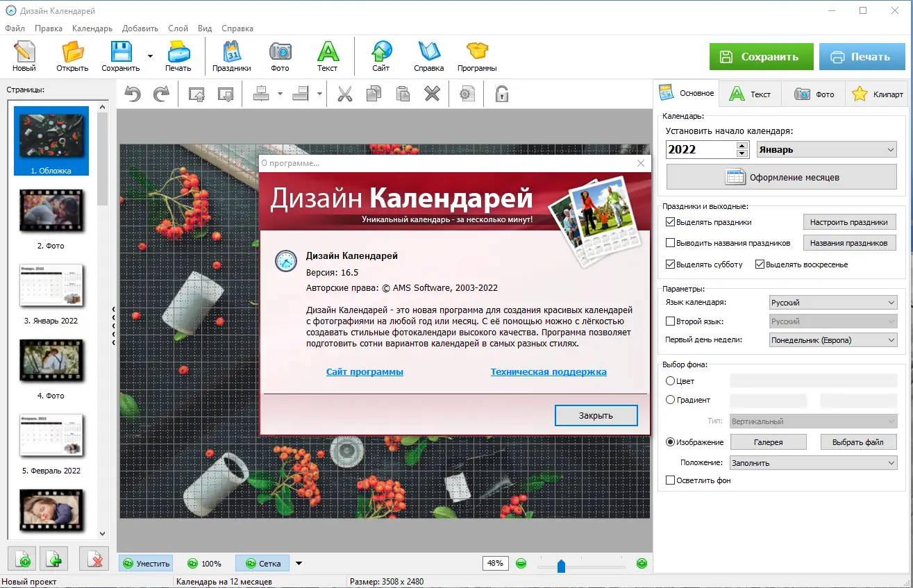Select the Изображение background radio button
913x588 pixels.
click(670, 442)
